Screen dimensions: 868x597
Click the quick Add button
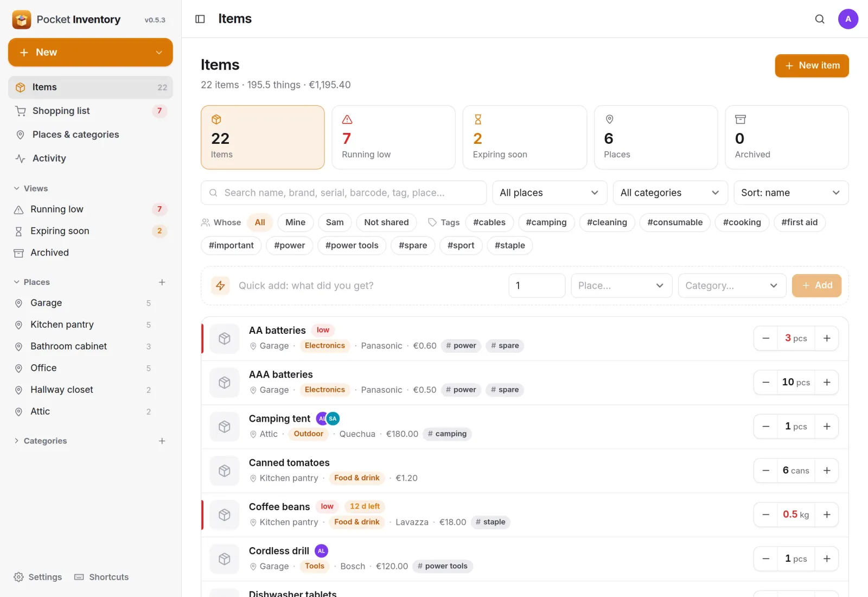tap(816, 285)
